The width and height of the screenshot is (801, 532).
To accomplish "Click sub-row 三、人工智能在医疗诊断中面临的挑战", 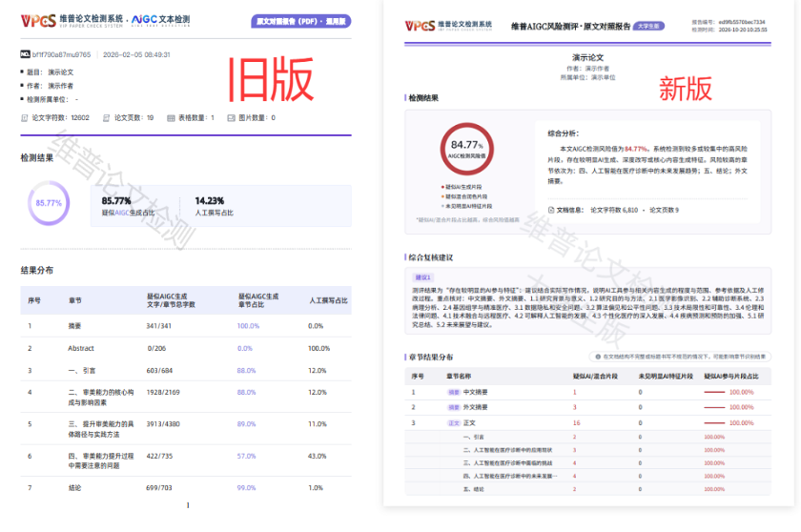I will click(587, 463).
